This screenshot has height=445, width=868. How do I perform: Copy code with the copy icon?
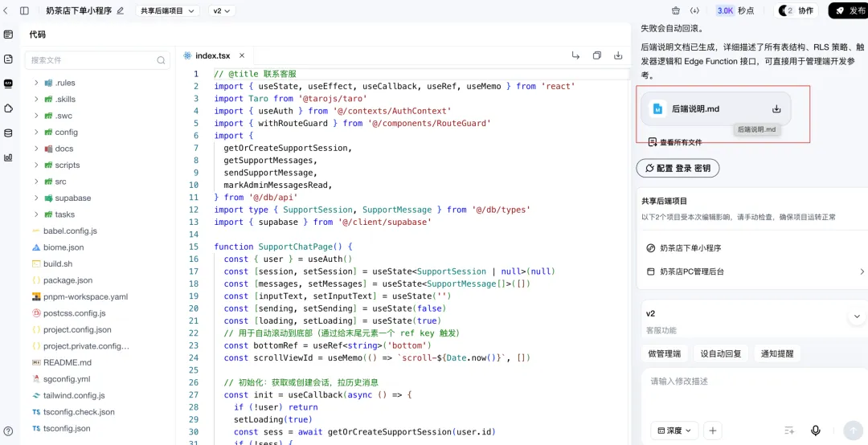[596, 55]
